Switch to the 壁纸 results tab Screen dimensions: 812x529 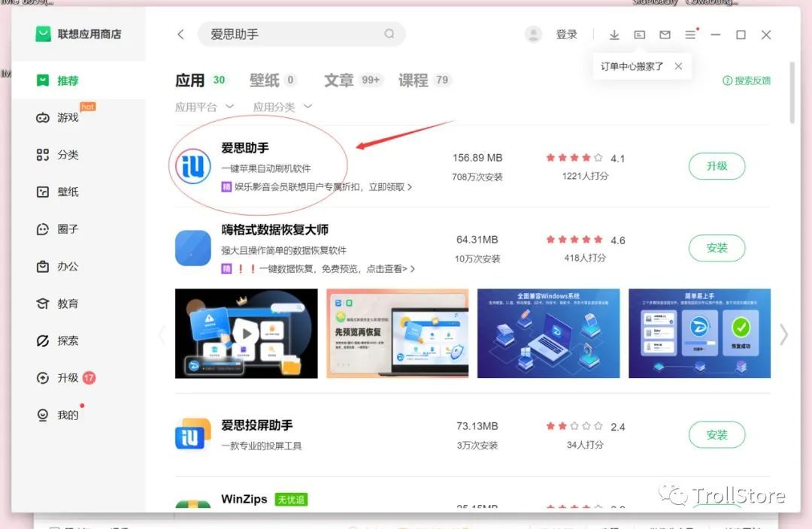272,80
